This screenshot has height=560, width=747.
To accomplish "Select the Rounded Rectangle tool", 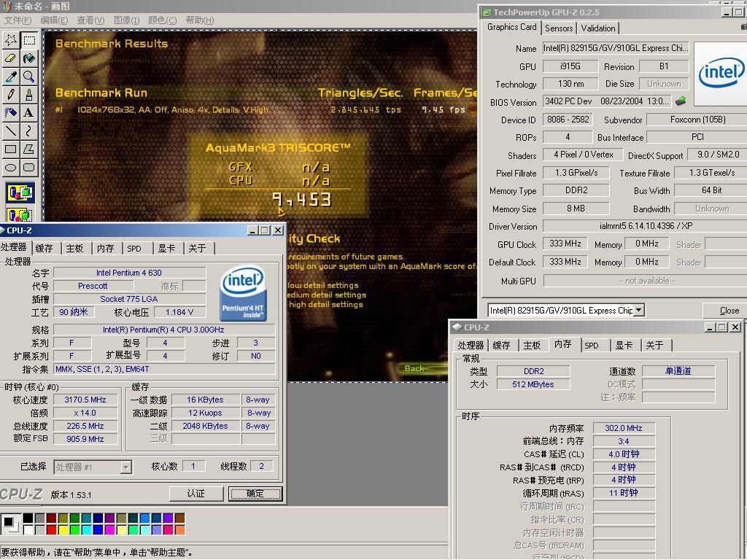I will [29, 167].
